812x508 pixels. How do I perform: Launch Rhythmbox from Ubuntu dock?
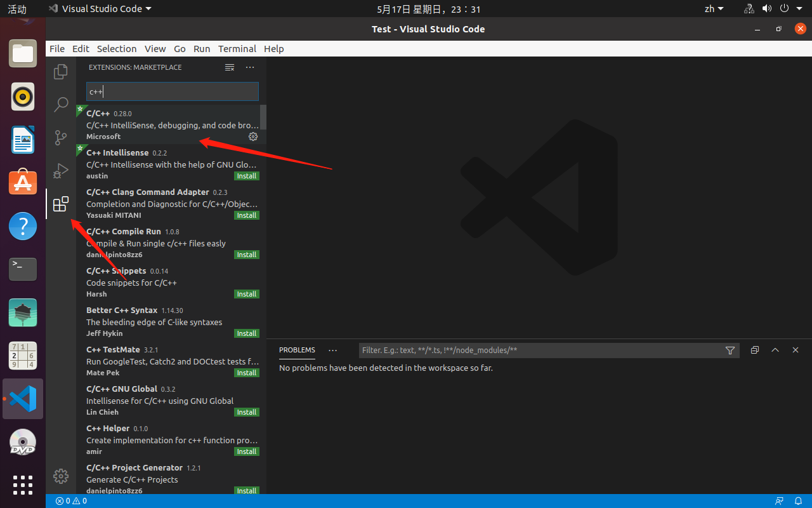pyautogui.click(x=23, y=97)
